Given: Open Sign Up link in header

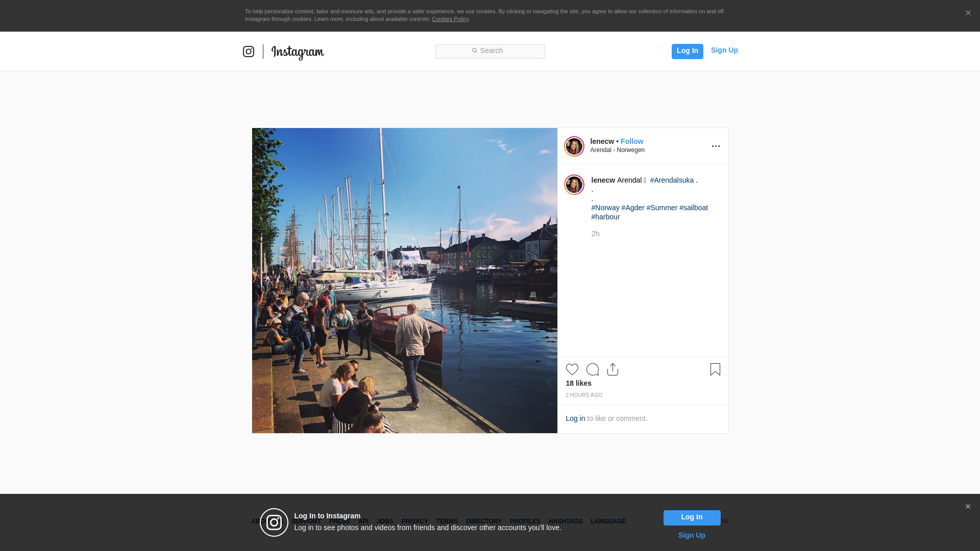Looking at the screenshot, I should click(724, 50).
